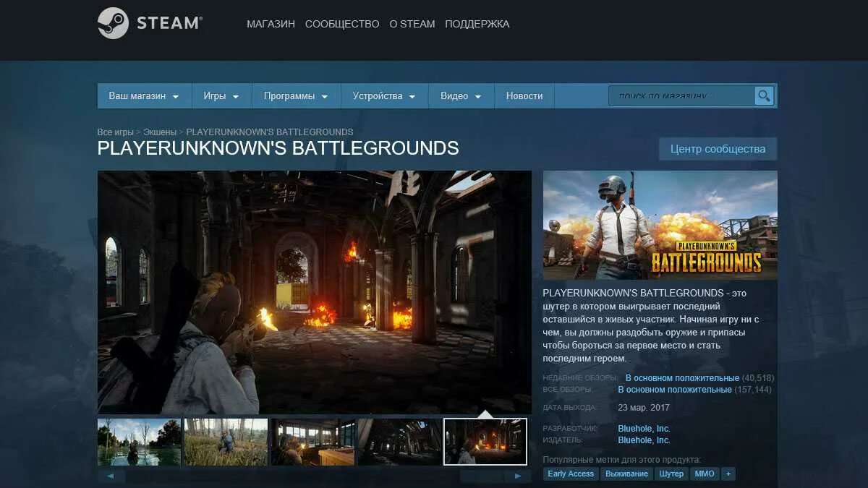Open Центр сообщества button
The image size is (868, 488).
[x=718, y=149]
